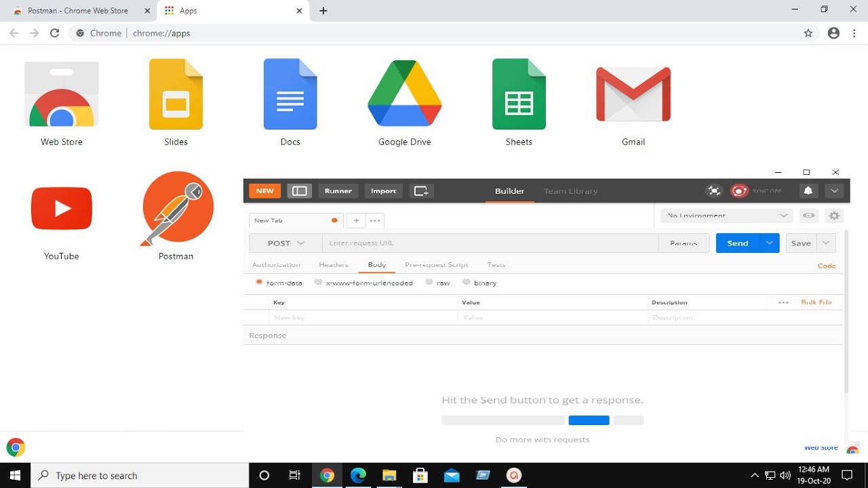Click the Windows search box

[140, 476]
